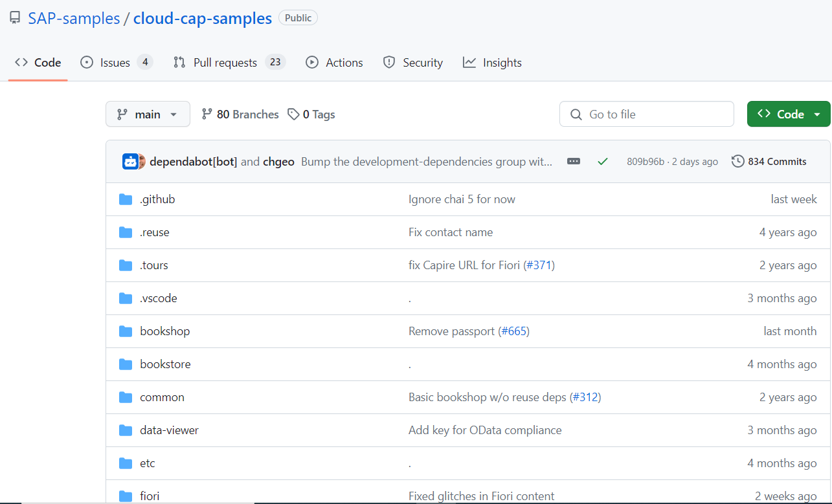The image size is (832, 504).
Task: Open the .vscode folder
Action: [159, 298]
